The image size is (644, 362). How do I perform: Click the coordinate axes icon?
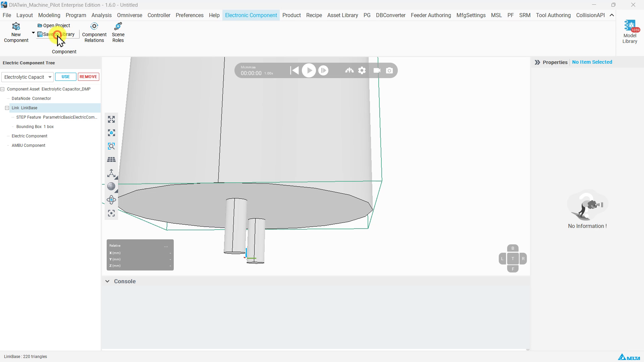[111, 173]
